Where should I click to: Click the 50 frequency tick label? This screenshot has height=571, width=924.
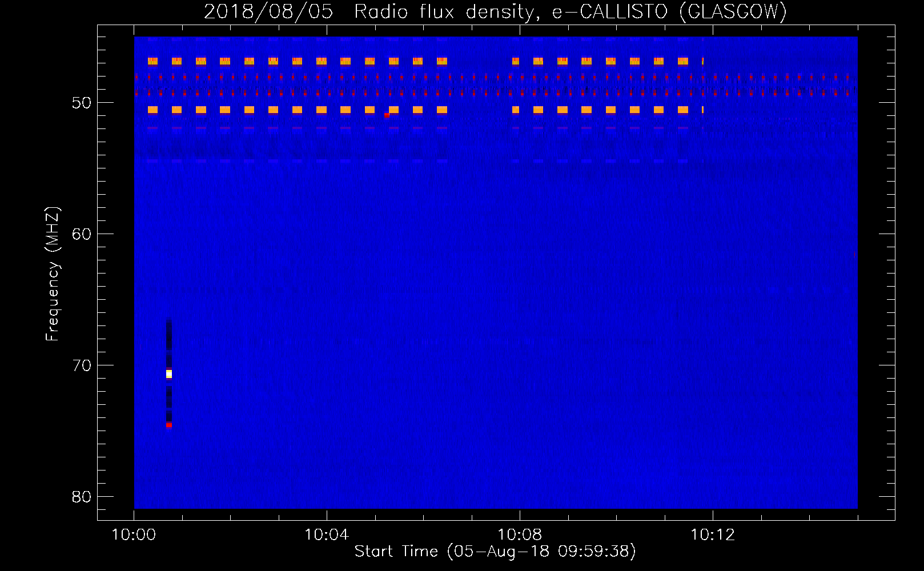click(81, 103)
